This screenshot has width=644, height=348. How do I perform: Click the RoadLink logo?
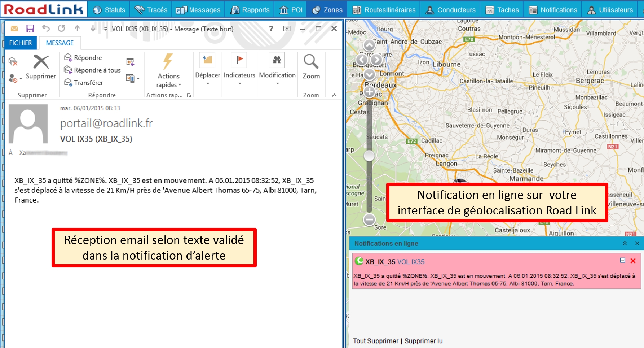tap(44, 9)
